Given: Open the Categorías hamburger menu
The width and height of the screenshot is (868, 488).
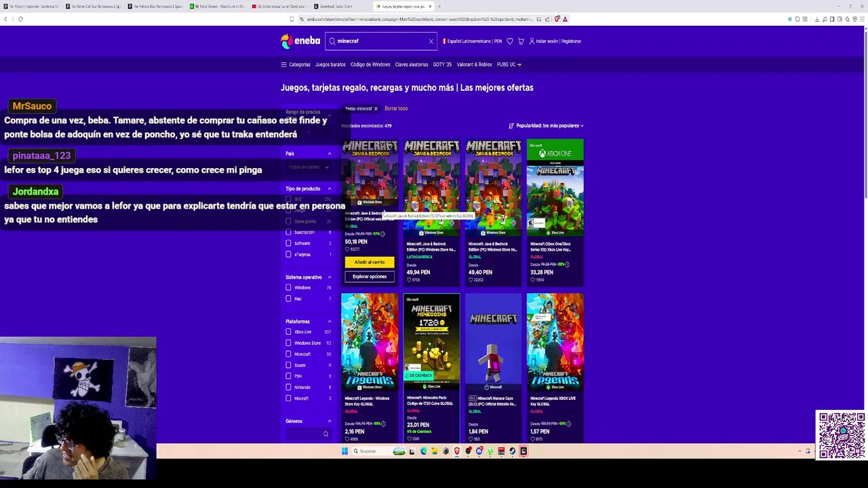Looking at the screenshot, I should (296, 64).
